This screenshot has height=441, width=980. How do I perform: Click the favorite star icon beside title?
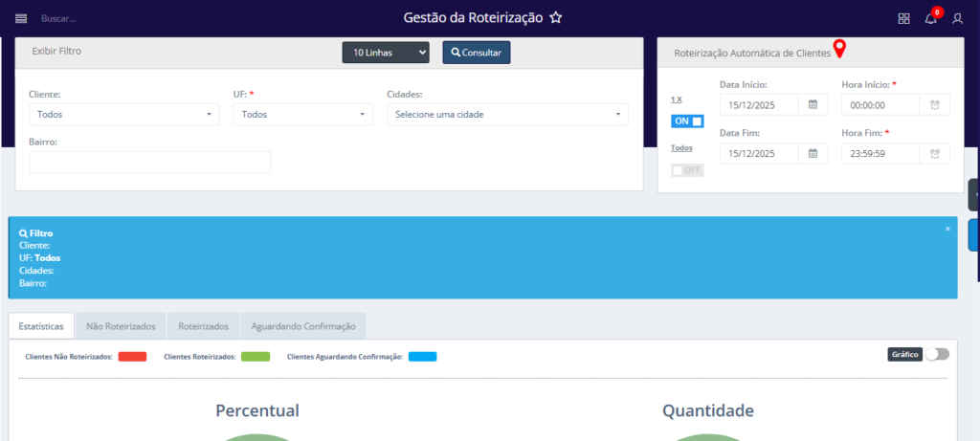556,18
